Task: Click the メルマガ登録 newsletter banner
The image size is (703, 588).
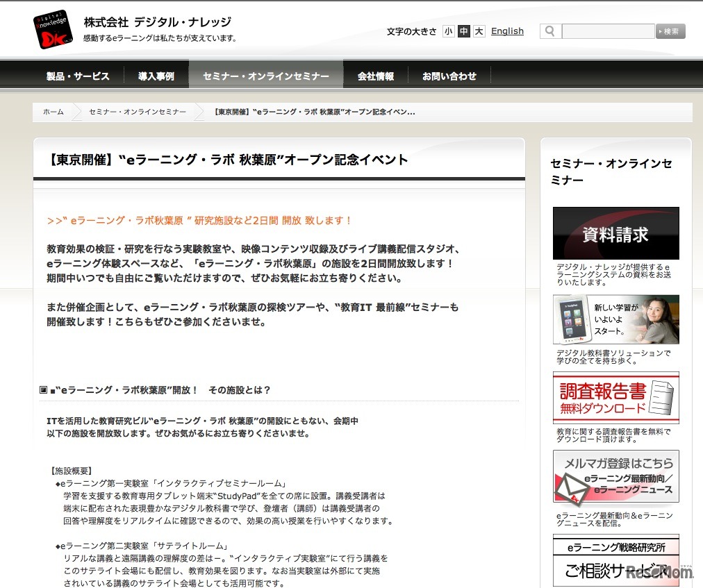Action: (615, 476)
